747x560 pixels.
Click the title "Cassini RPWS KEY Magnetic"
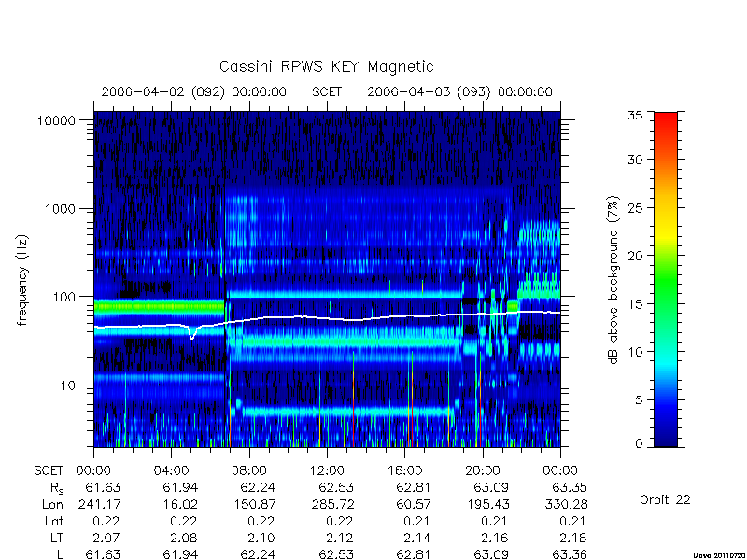(326, 66)
